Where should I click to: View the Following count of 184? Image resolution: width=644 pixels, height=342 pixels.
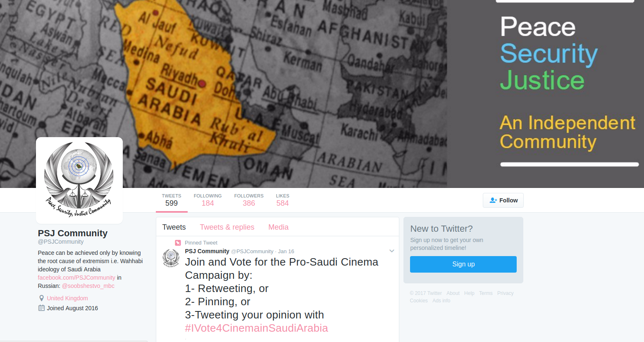point(208,200)
